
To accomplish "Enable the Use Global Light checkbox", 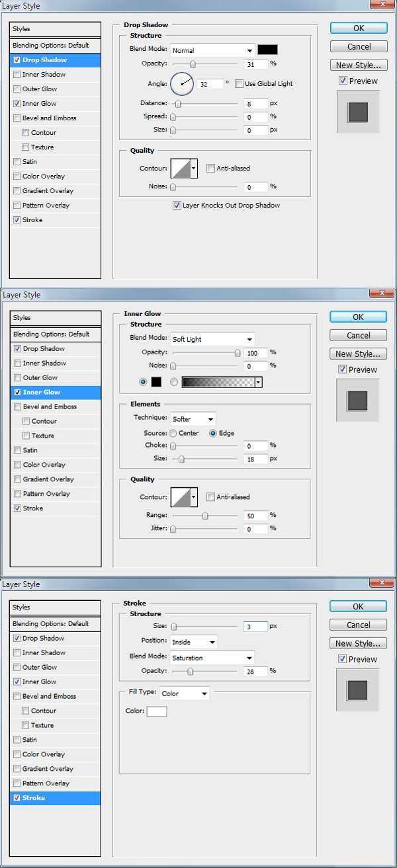I will point(240,84).
